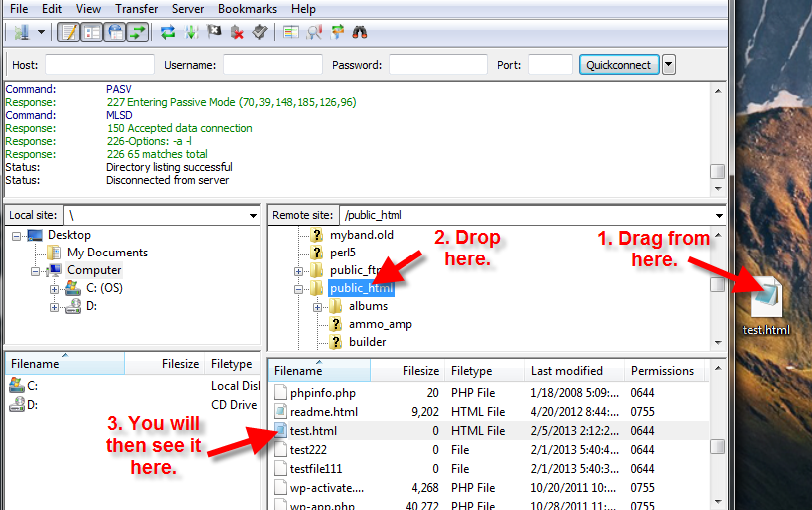This screenshot has height=510, width=812.
Task: Click the Host input field
Action: [x=99, y=65]
